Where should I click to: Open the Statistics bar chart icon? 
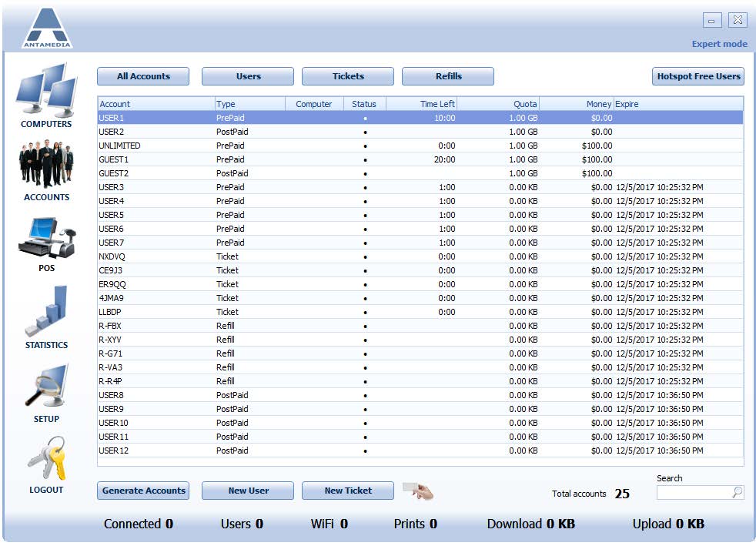(46, 311)
